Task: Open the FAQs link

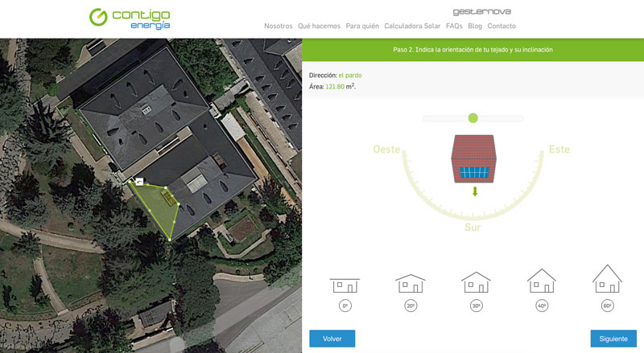Action: pos(454,26)
